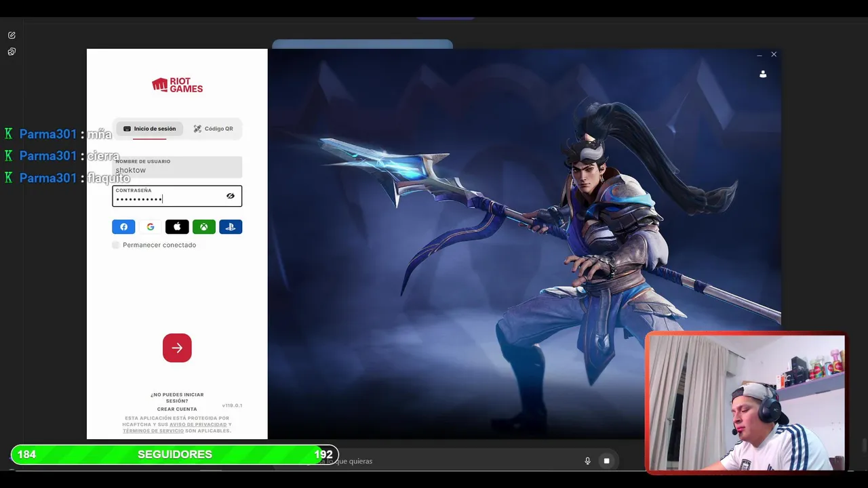The image size is (868, 488).
Task: Click the Riot Games logo
Action: (x=177, y=85)
